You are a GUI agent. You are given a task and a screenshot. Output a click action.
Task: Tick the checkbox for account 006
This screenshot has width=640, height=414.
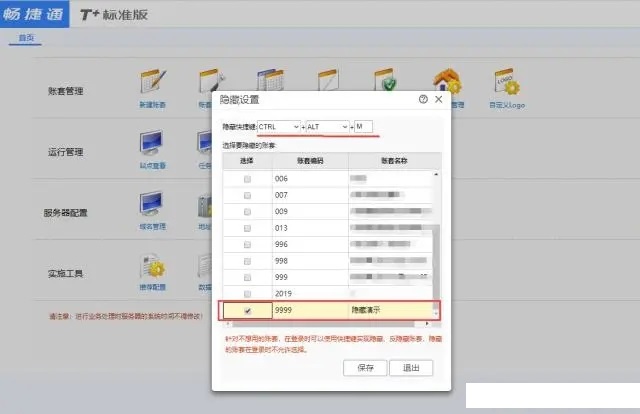pos(247,179)
